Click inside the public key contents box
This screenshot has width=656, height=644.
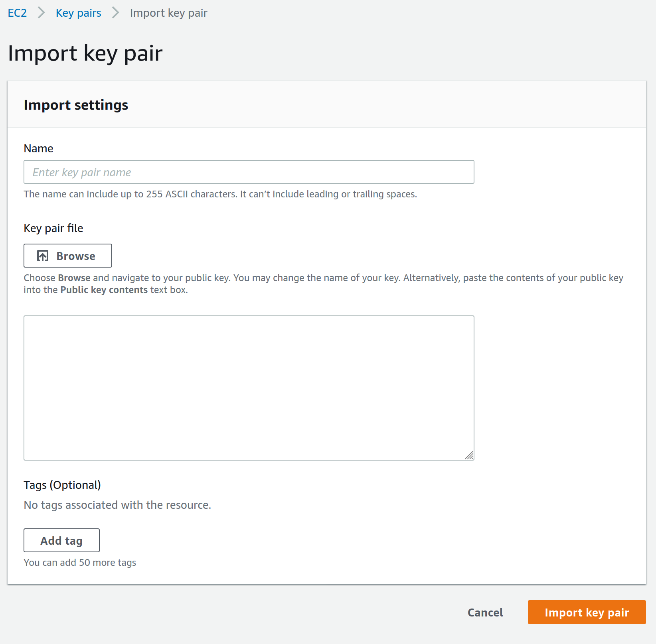click(249, 388)
